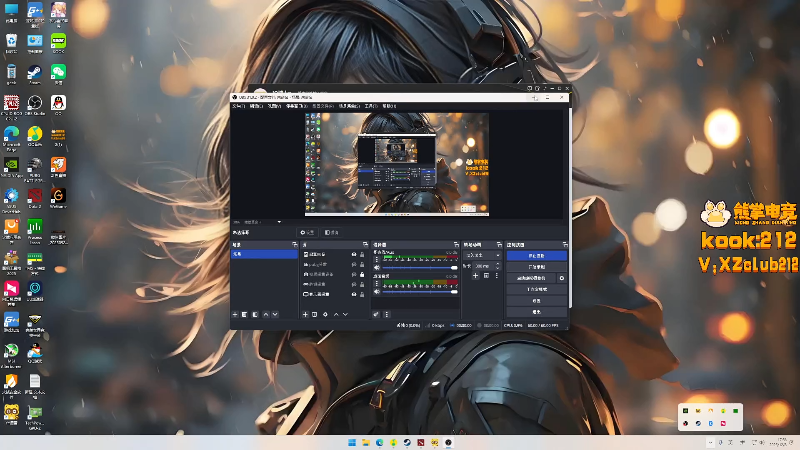Open Dota 2 desktop shortcut
This screenshot has width=800, height=450.
pyautogui.click(x=35, y=198)
